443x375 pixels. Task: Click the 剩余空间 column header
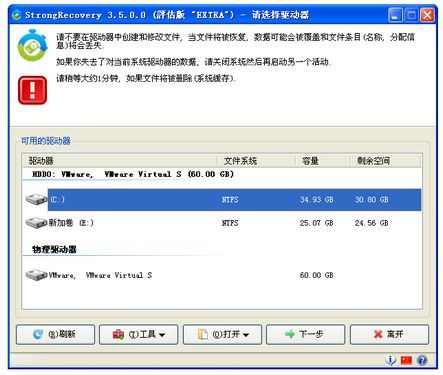click(x=386, y=161)
